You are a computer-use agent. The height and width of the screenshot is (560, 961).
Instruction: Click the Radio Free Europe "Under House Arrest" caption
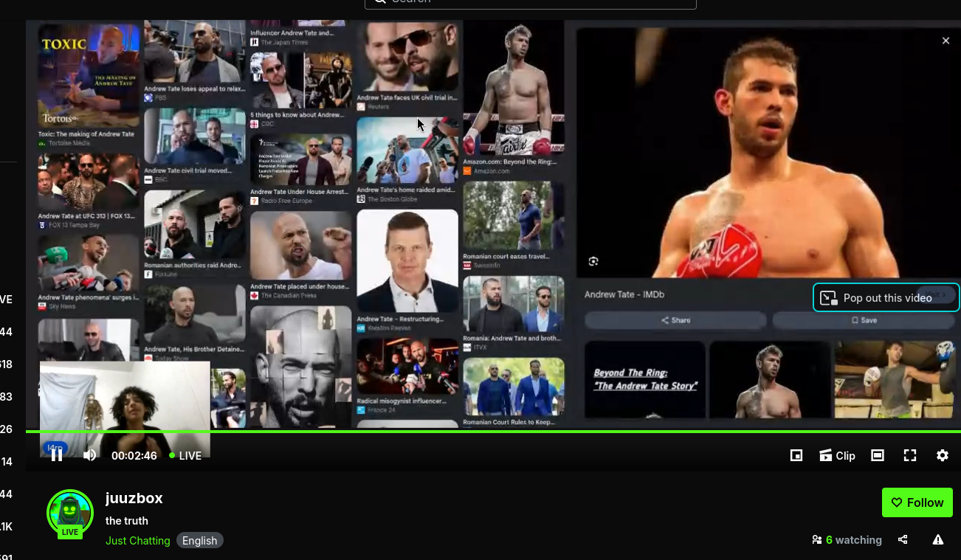point(300,192)
